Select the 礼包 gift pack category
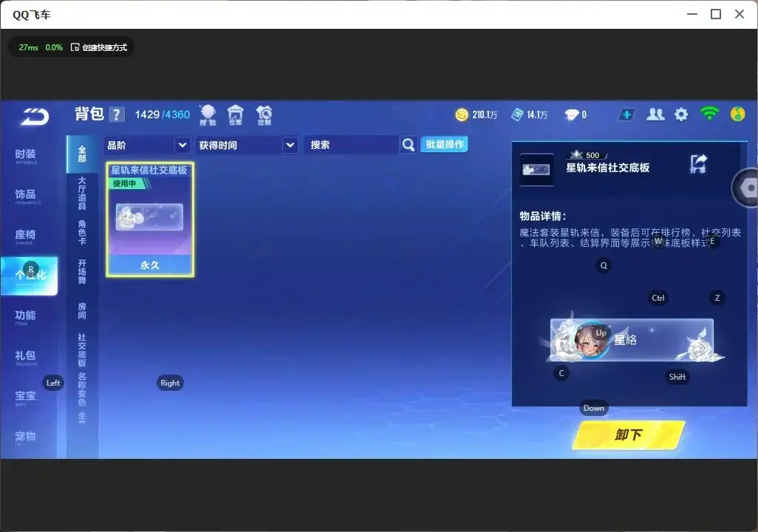 (26, 356)
